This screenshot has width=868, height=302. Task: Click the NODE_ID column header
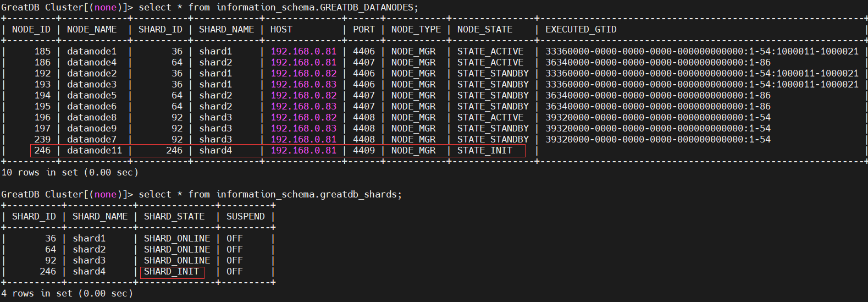31,30
